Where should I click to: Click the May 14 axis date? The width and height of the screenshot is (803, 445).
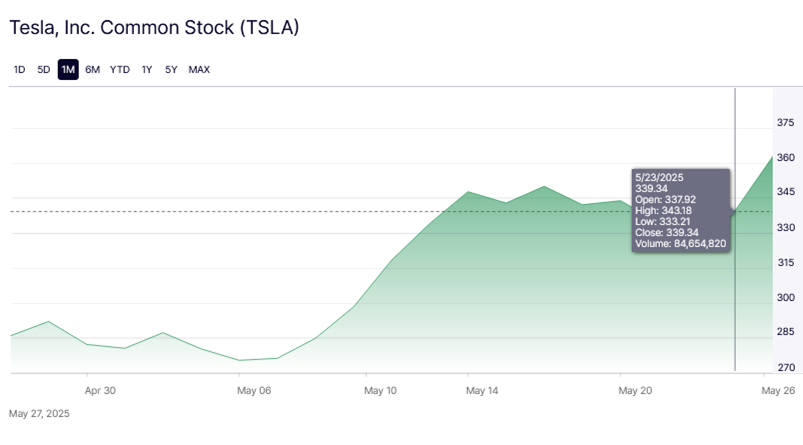(x=482, y=391)
